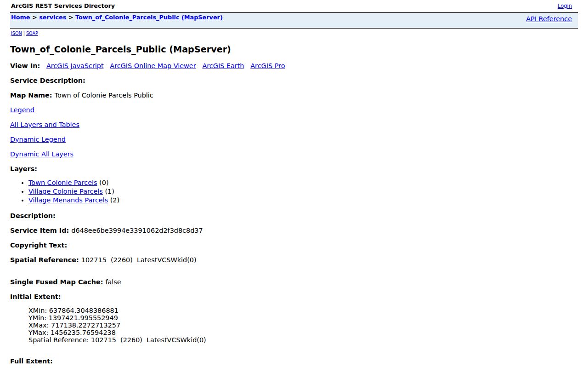Click the Full Extent label
This screenshot has height=368, width=588.
click(31, 361)
